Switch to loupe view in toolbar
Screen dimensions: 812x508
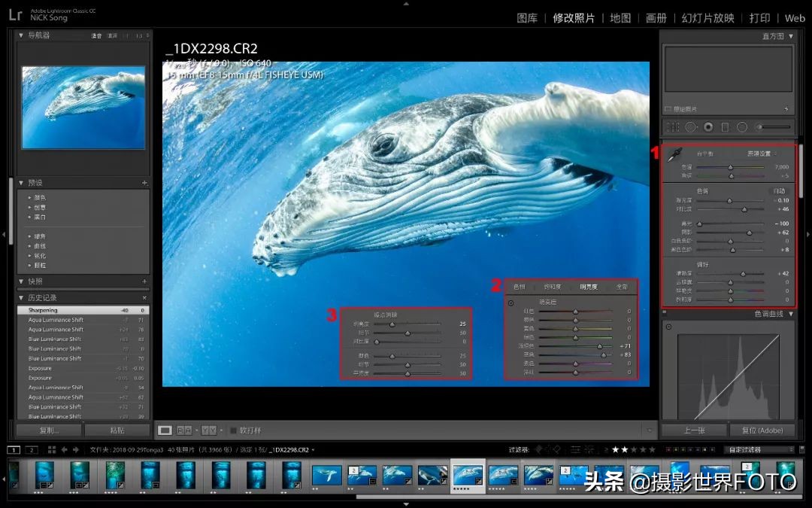tap(165, 430)
